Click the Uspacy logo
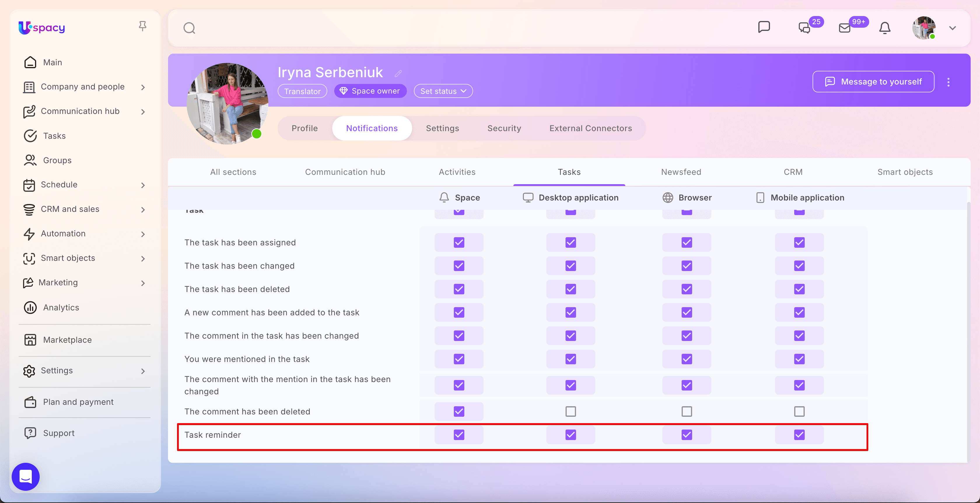This screenshot has height=503, width=980. pos(42,28)
